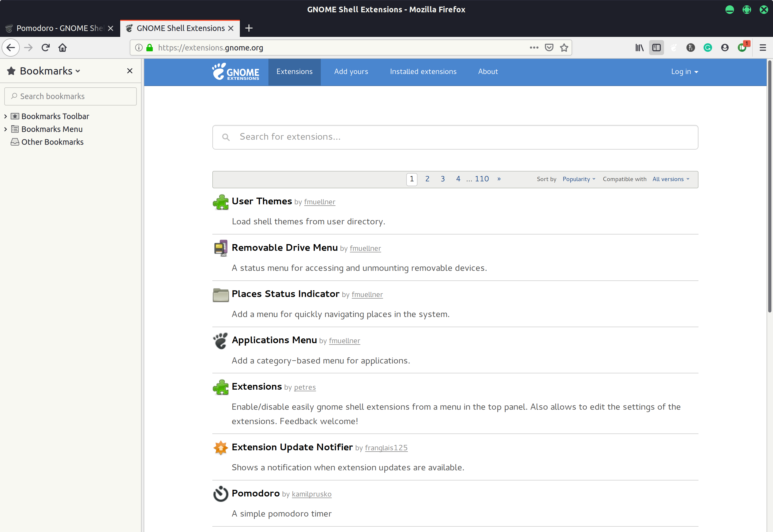The width and height of the screenshot is (773, 532).
Task: Go to results page 3
Action: [x=443, y=179]
